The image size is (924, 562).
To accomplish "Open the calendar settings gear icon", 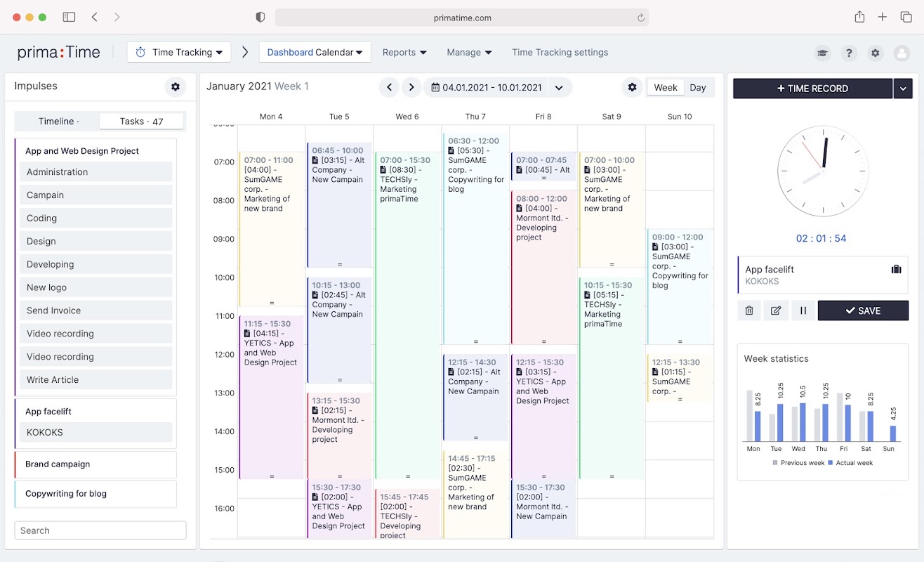I will coord(632,87).
